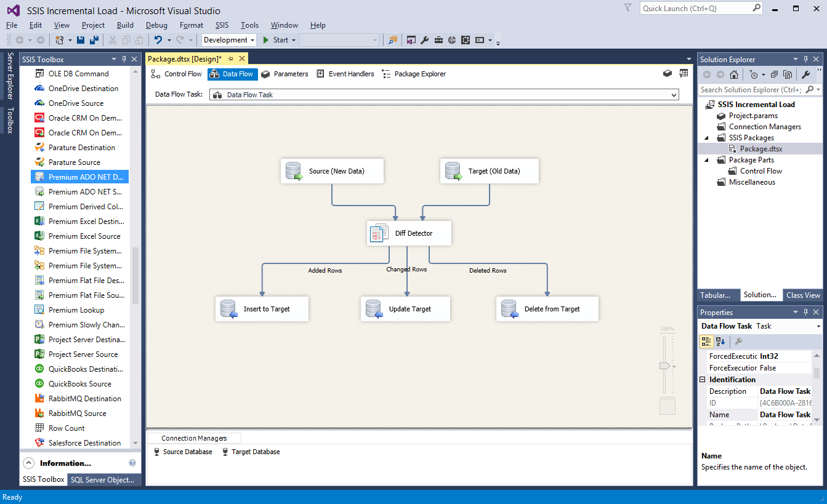Select Premium ADO NET Destination in toolbox
Screen dimensions: 827x504
80,177
